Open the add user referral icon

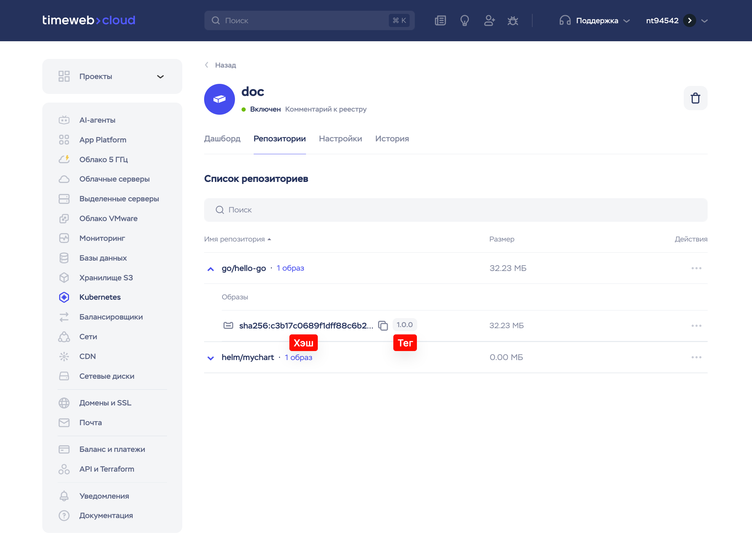[x=489, y=21]
